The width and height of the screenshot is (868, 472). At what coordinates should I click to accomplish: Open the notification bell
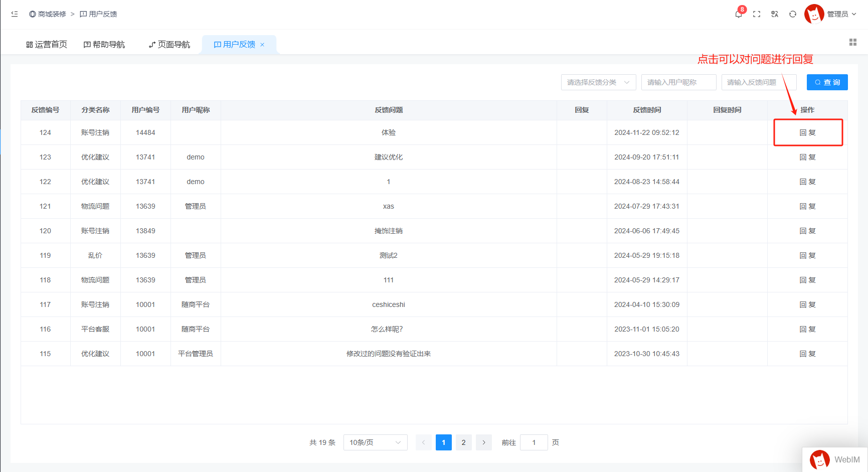(738, 14)
